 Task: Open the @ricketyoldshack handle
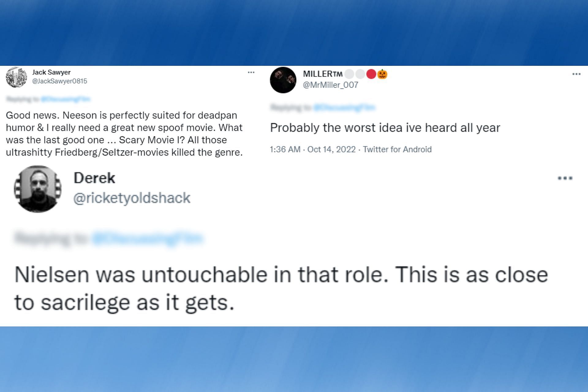[132, 198]
